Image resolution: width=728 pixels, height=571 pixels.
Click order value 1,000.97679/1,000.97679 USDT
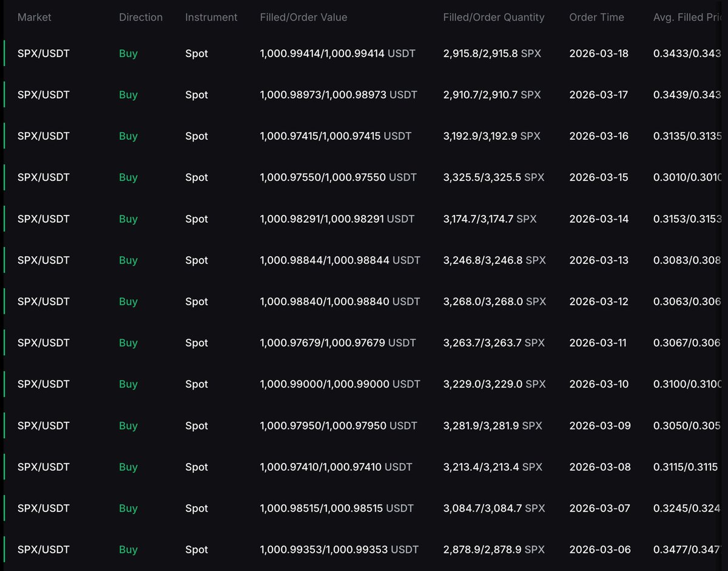[338, 343]
